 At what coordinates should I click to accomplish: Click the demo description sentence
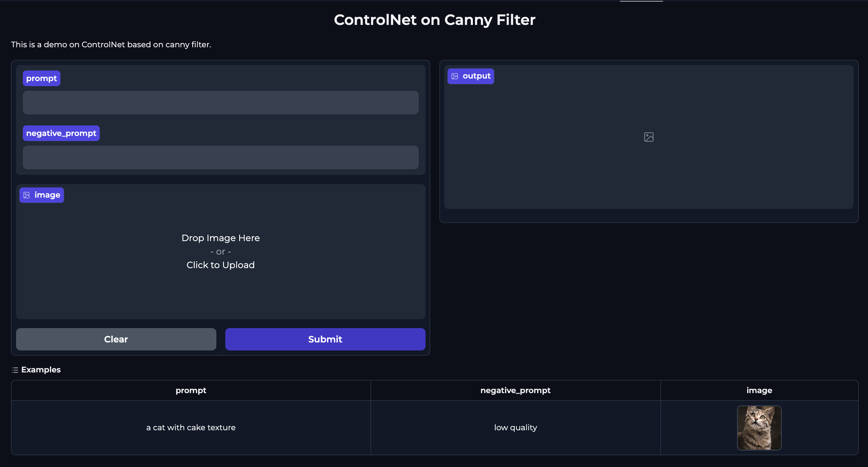(x=111, y=44)
